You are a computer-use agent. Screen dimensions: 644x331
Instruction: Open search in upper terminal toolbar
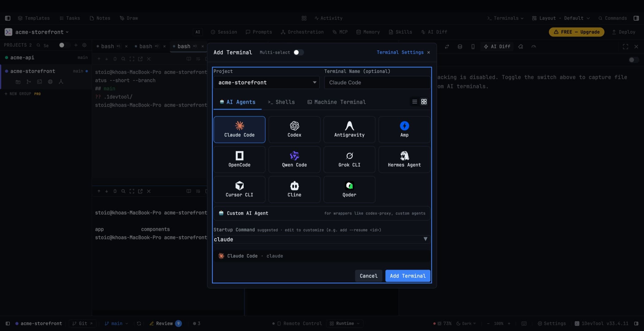tap(123, 59)
